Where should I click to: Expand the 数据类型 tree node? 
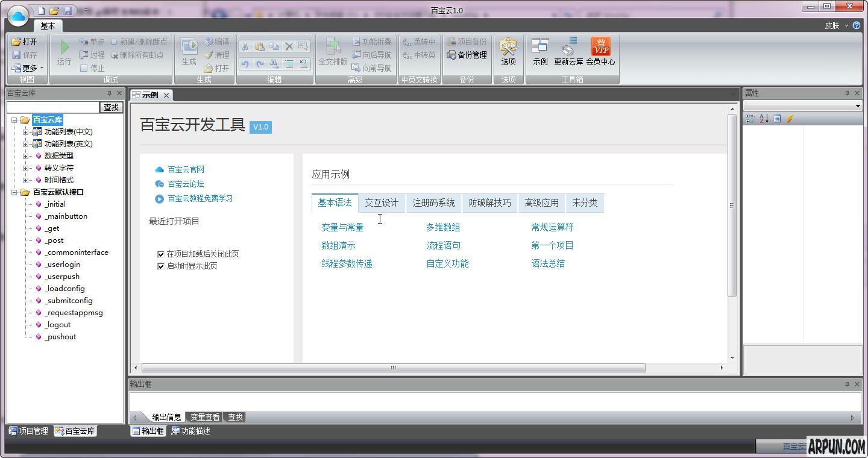(x=25, y=156)
